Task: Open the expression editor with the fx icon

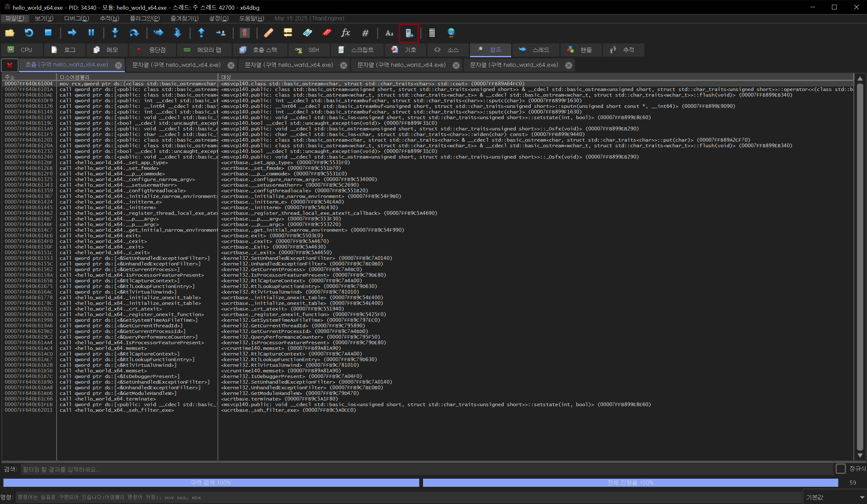Action: coord(345,33)
